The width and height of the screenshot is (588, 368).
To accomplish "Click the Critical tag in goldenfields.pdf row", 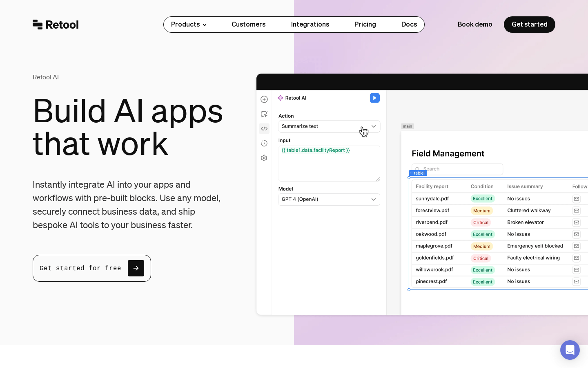I will click(x=481, y=258).
